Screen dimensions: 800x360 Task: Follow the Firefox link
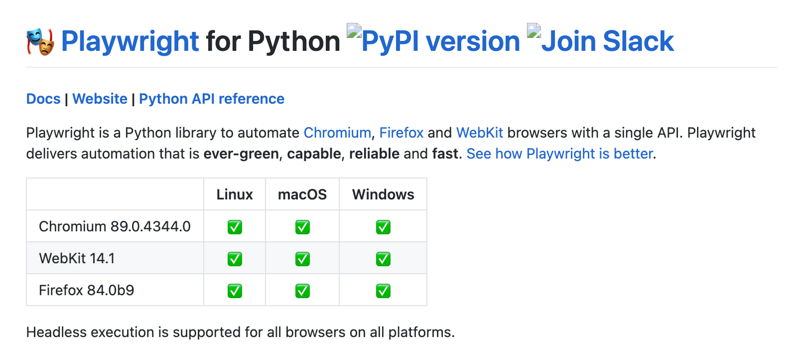402,133
